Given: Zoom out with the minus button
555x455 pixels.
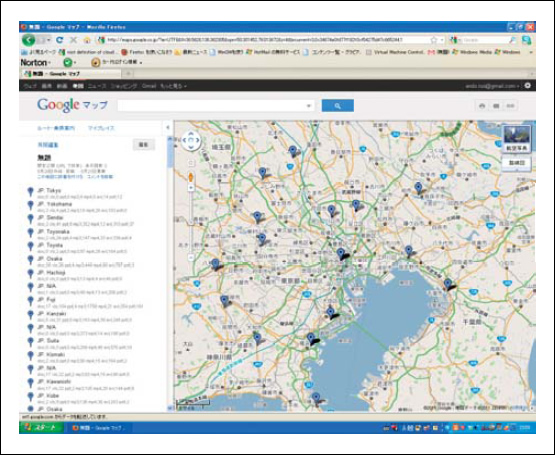Looking at the screenshot, I should coord(191,257).
